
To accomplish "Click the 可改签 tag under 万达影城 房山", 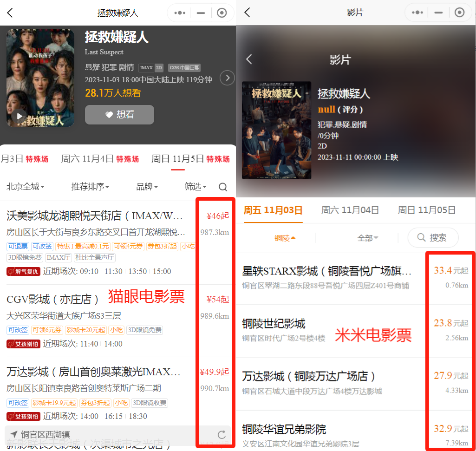I will click(18, 403).
